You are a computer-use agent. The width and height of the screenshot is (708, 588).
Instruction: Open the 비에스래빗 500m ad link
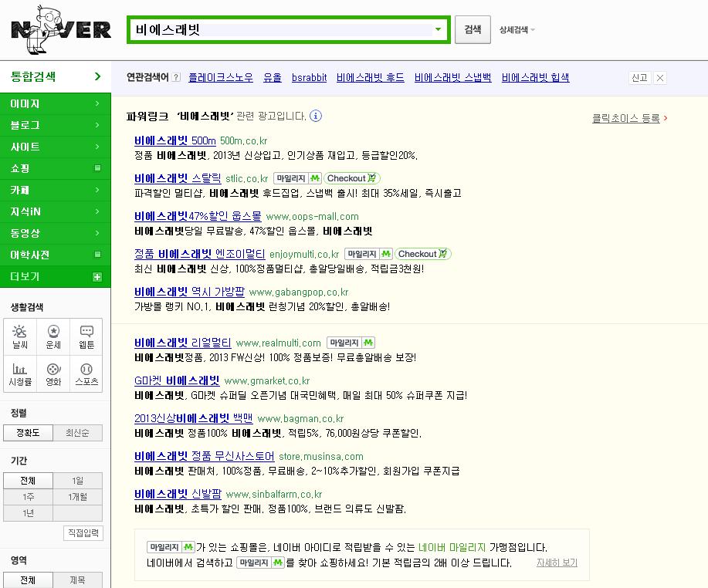coord(175,140)
